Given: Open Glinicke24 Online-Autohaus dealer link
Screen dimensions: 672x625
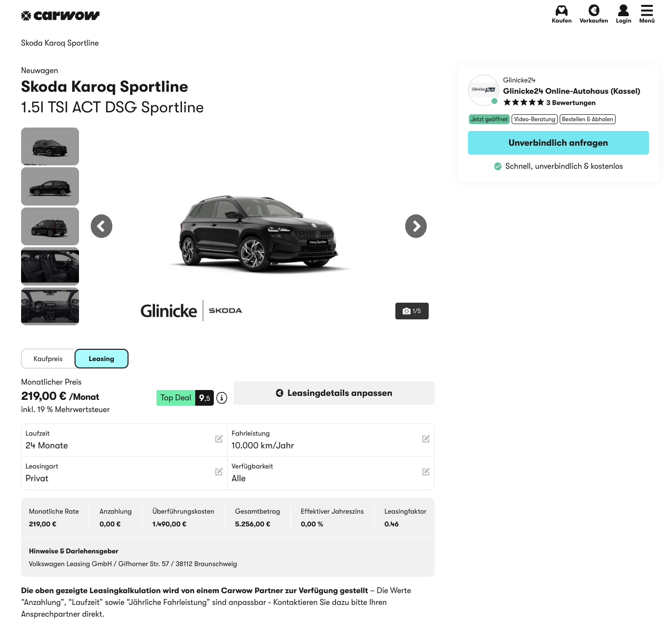Looking at the screenshot, I should pos(571,91).
